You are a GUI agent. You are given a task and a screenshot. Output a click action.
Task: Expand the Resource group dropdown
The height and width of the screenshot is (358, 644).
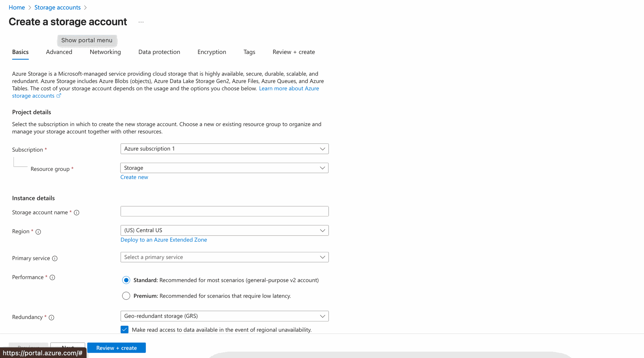pos(224,168)
